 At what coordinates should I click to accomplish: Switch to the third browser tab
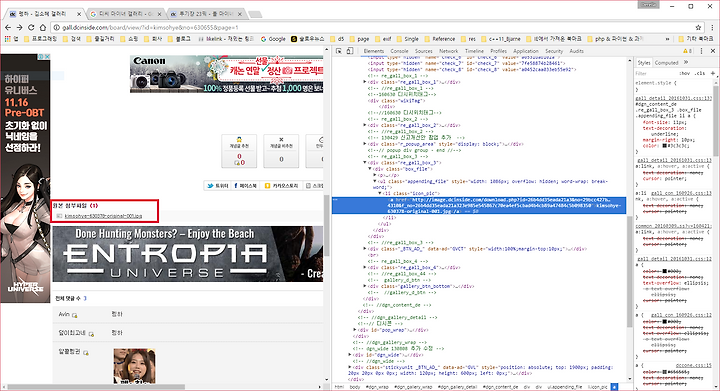point(206,14)
